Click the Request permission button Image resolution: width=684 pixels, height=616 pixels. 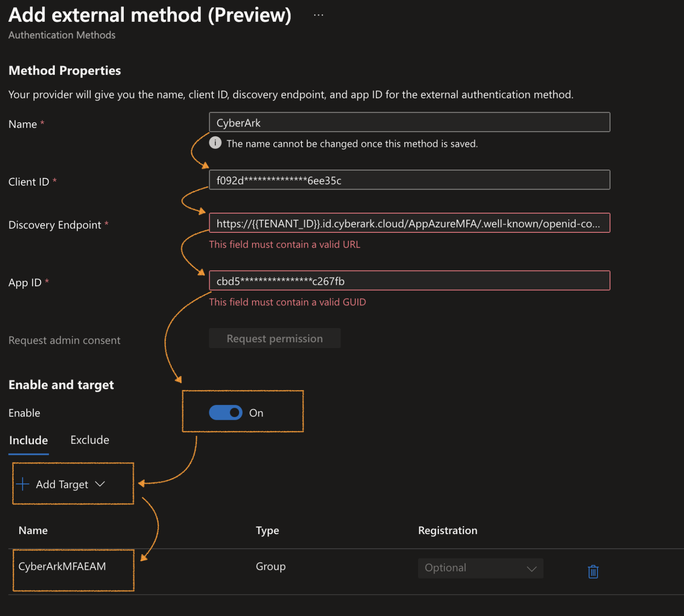tap(274, 338)
